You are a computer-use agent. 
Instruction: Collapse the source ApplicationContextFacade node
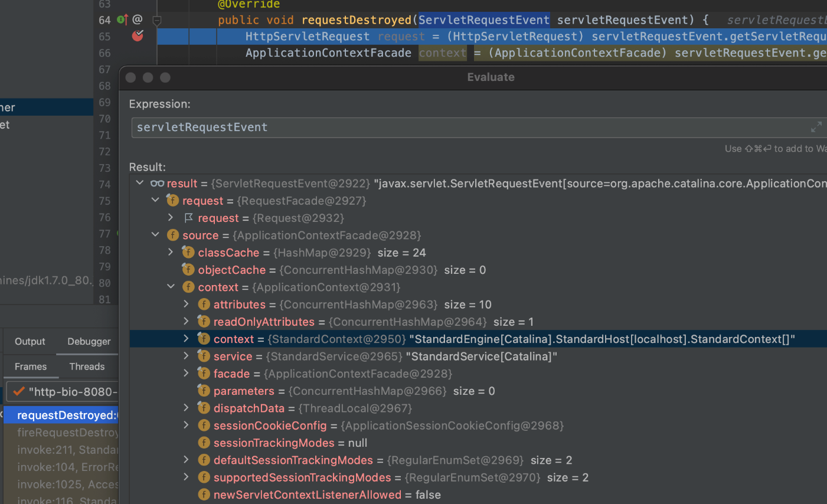(x=155, y=235)
